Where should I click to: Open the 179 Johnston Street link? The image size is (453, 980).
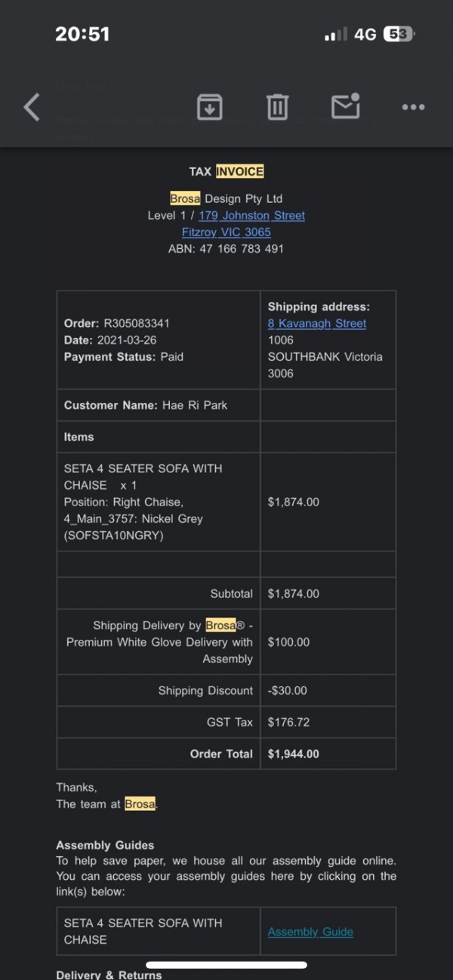[251, 216]
